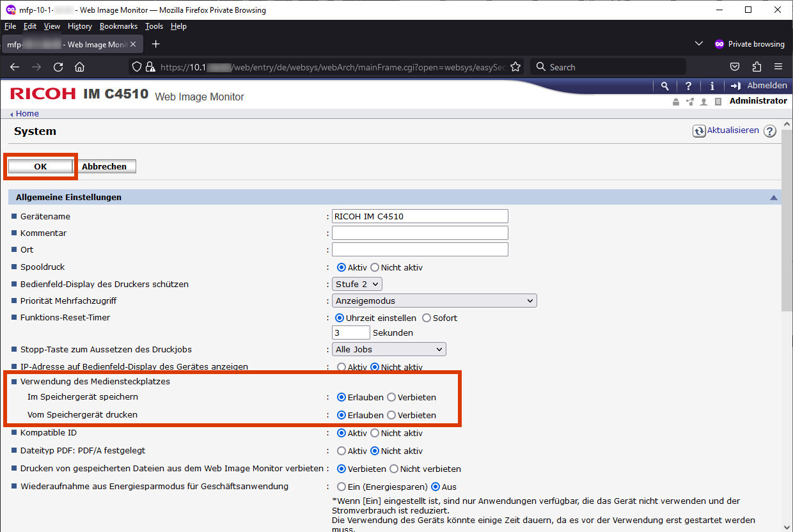Enable Aktiv for Dateityp PDF/A
793x532 pixels.
point(342,451)
